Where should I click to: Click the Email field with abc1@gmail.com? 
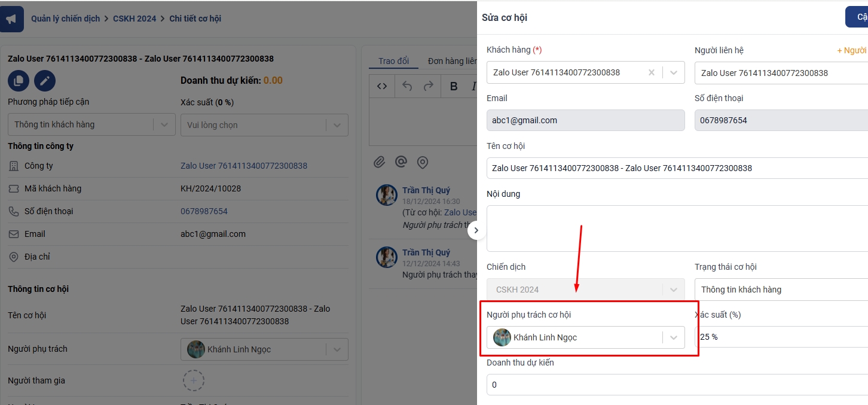pos(586,120)
